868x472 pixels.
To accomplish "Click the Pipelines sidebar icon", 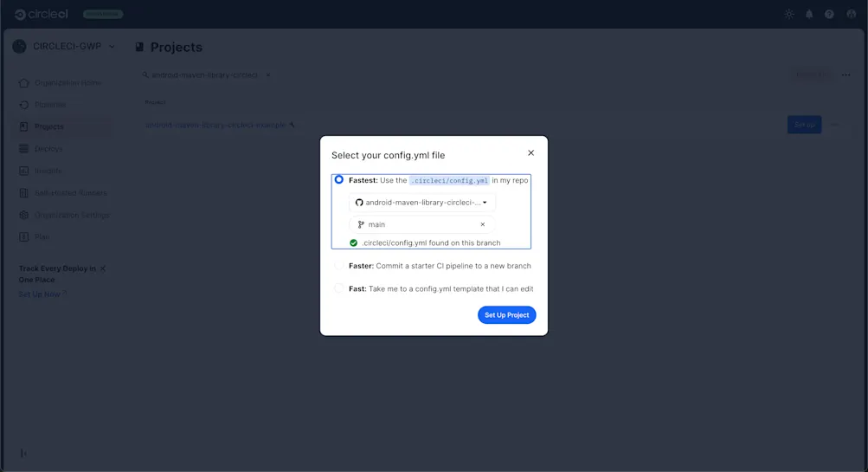I will (x=24, y=105).
